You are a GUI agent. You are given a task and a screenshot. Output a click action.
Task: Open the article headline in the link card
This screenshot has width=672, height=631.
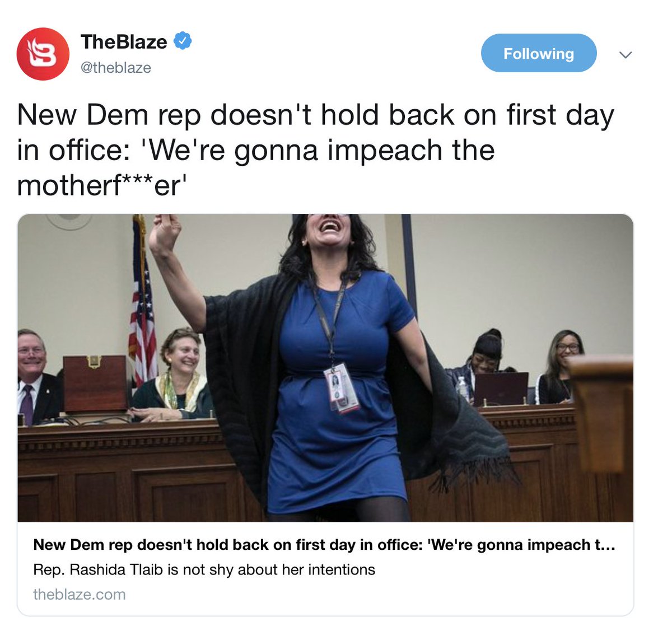pyautogui.click(x=324, y=544)
